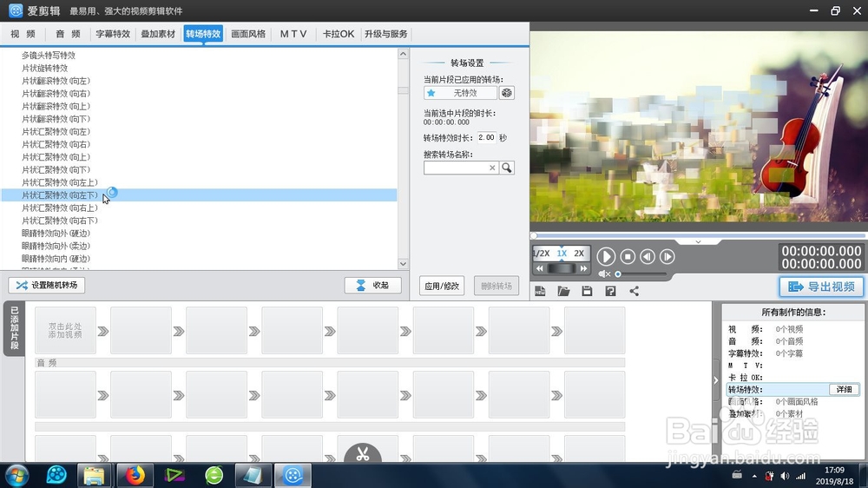The height and width of the screenshot is (488, 868).
Task: Click the 收起 collapse button
Action: [x=372, y=286]
